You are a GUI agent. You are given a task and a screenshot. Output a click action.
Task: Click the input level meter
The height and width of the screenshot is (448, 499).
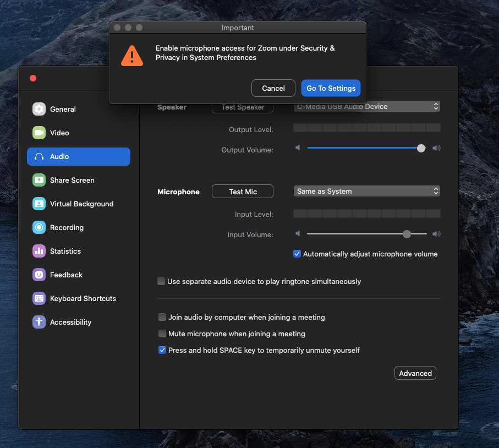coord(366,214)
